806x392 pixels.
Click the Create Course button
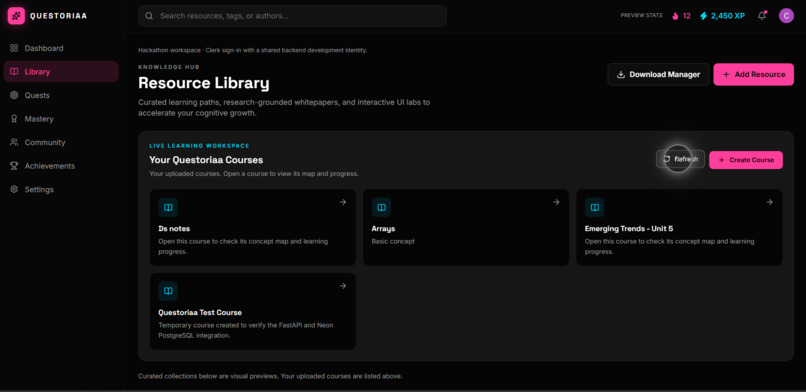pos(746,160)
